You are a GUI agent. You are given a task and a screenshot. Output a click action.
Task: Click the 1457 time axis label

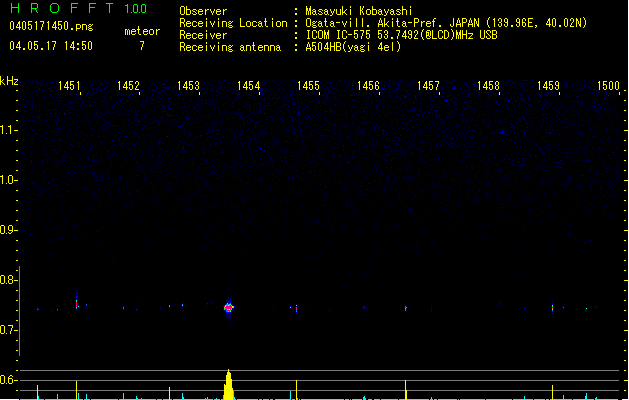(x=428, y=85)
